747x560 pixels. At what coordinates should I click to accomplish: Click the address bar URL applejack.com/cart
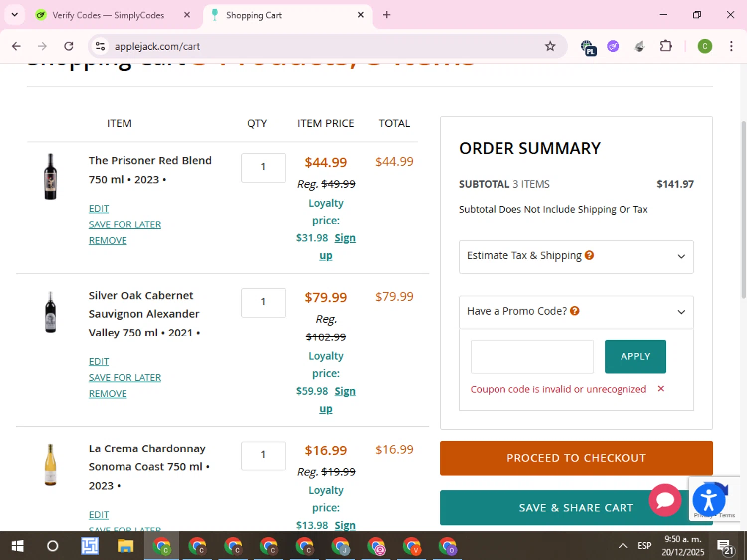(157, 46)
